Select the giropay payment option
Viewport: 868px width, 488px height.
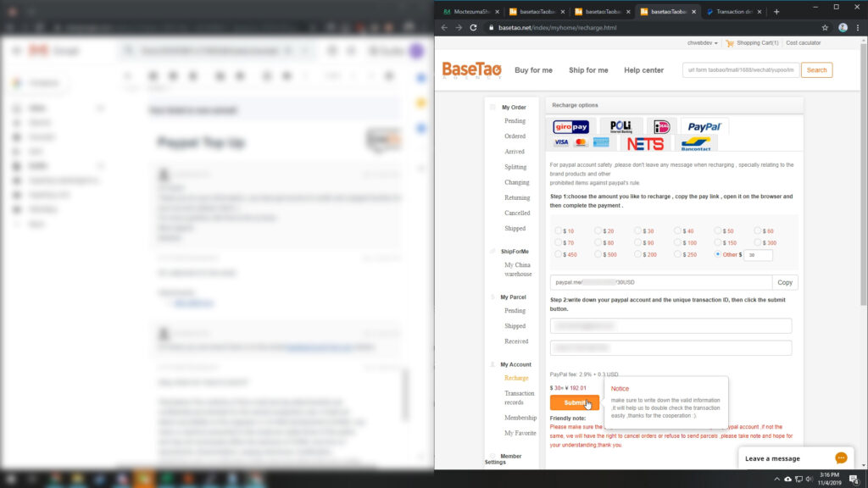570,127
